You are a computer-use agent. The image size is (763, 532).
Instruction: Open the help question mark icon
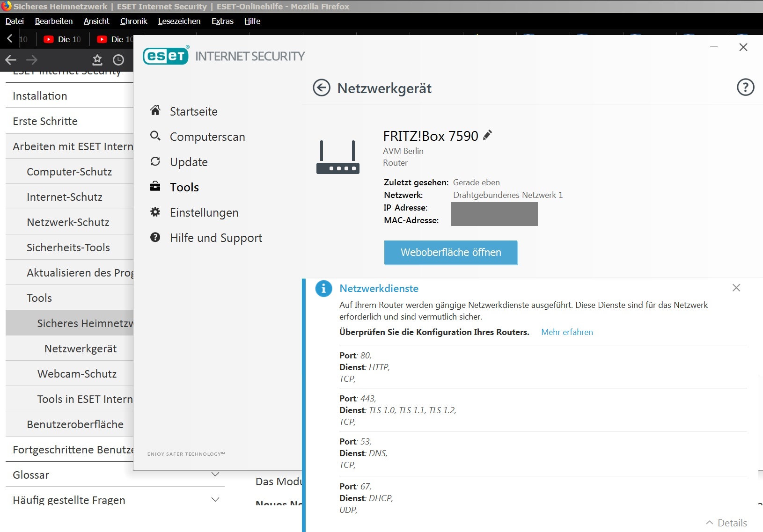pyautogui.click(x=745, y=87)
